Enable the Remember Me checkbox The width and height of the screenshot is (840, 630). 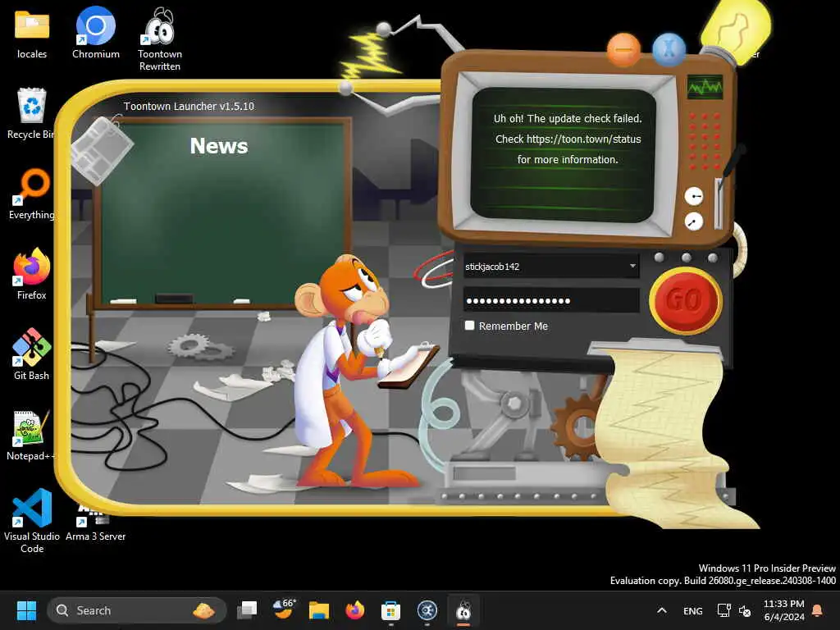[469, 325]
